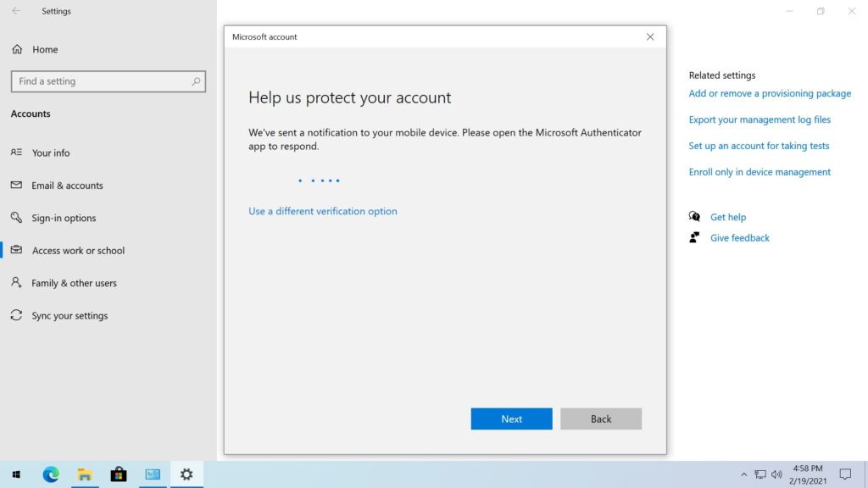Screen dimensions: 868x488
Task: Click the Back button in dialog
Action: click(x=600, y=419)
